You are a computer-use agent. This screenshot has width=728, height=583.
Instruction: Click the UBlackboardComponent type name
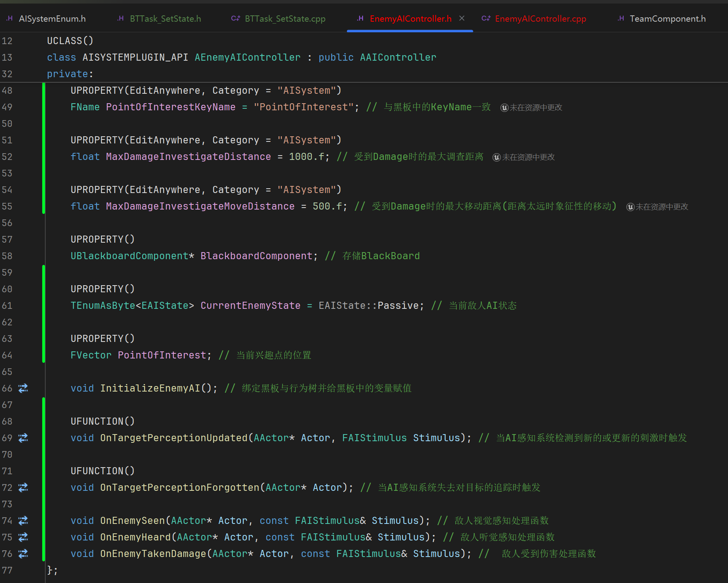(130, 256)
